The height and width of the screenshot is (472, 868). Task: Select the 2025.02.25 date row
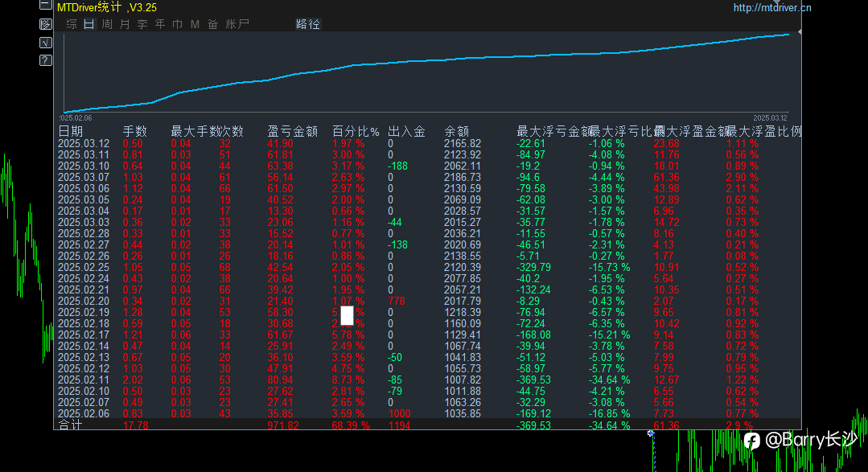pyautogui.click(x=84, y=267)
